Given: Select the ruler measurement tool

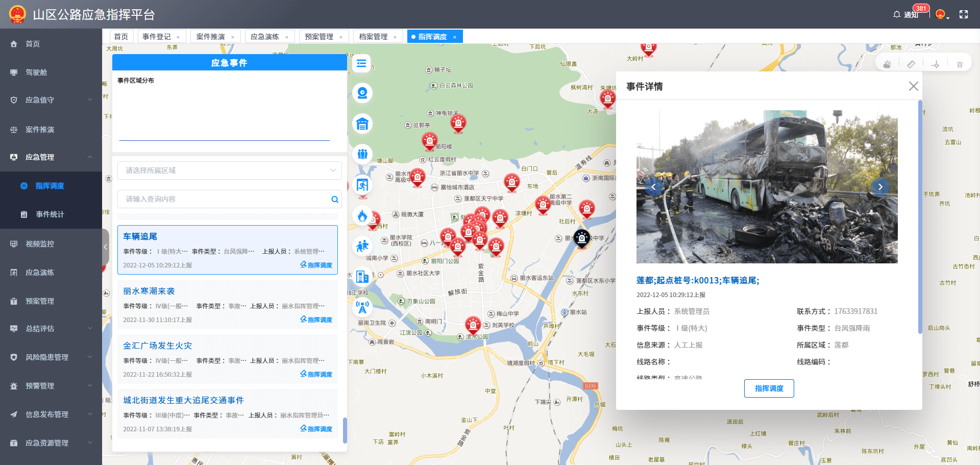Looking at the screenshot, I should (x=911, y=64).
